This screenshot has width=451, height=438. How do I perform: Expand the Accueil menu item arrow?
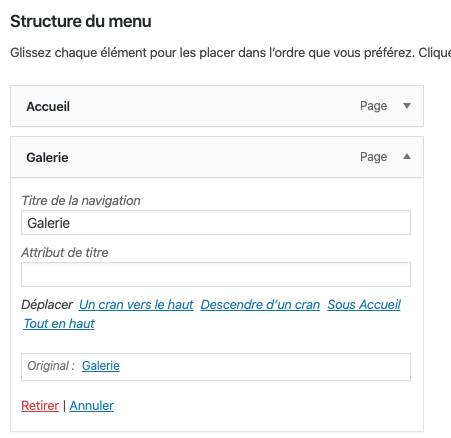[407, 106]
